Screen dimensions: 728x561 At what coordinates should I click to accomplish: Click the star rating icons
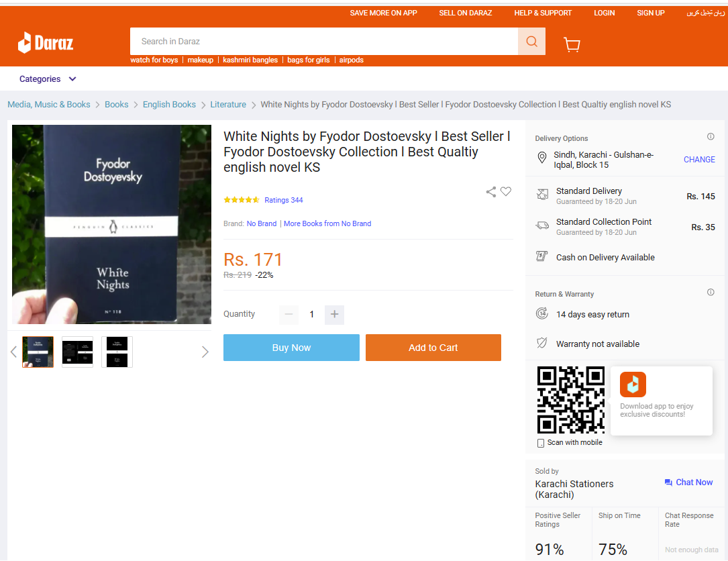(x=242, y=200)
